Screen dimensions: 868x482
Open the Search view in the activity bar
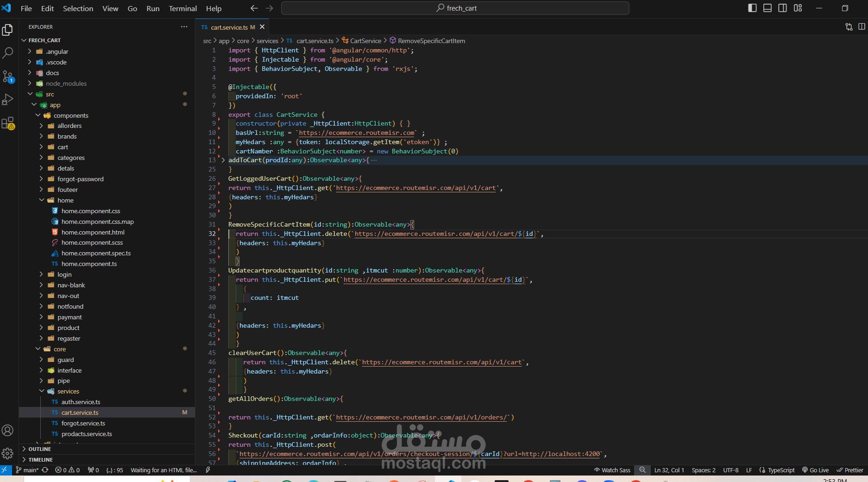(x=7, y=53)
